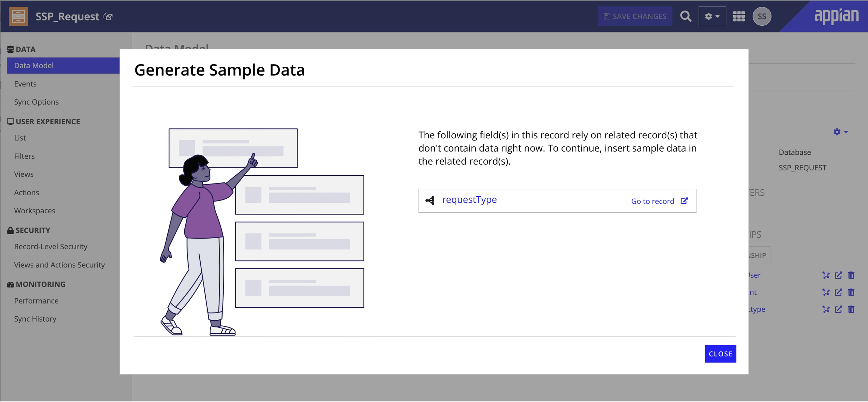The image size is (868, 402).
Task: Click the Go to record link
Action: (x=653, y=201)
